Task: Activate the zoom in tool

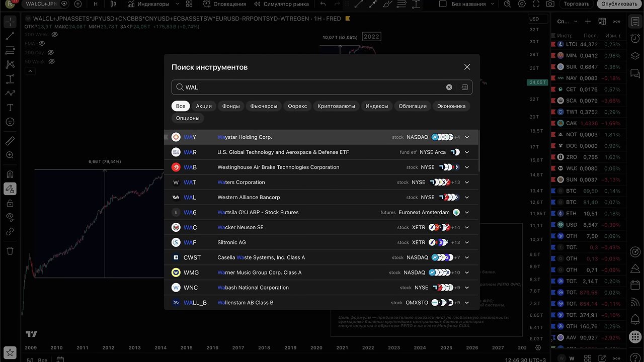Action: point(10,156)
